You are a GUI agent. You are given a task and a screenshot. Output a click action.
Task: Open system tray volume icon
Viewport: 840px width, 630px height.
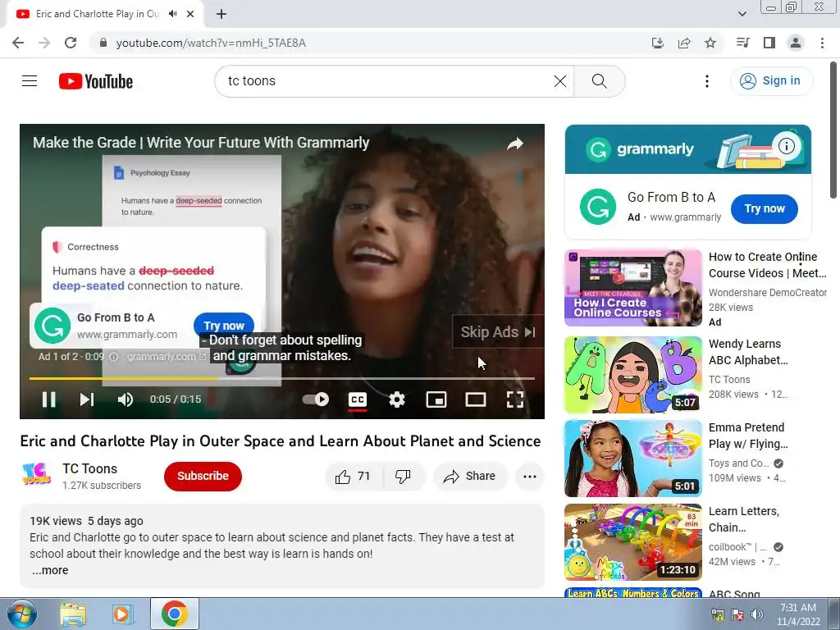pos(757,614)
